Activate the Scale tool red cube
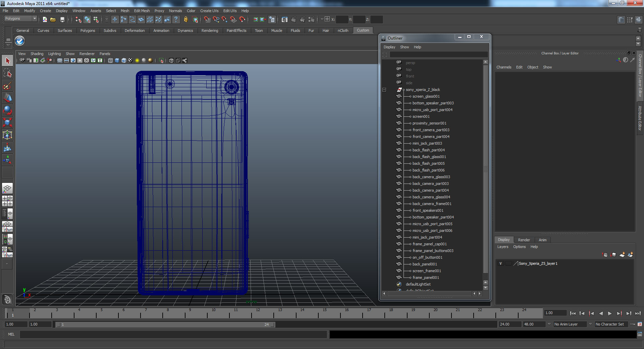The width and height of the screenshot is (644, 349). pyautogui.click(x=7, y=122)
